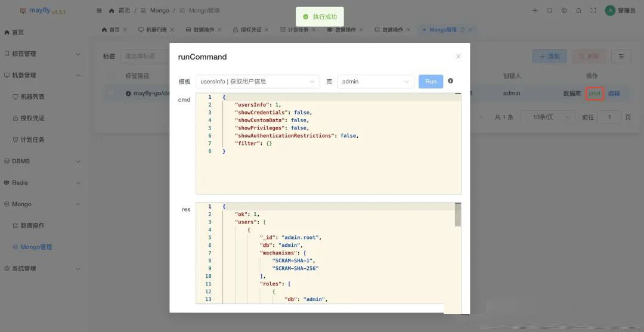Screen dimensions: 644x332
Task: Toggle fullscreen mode icon in header
Action: click(x=593, y=11)
